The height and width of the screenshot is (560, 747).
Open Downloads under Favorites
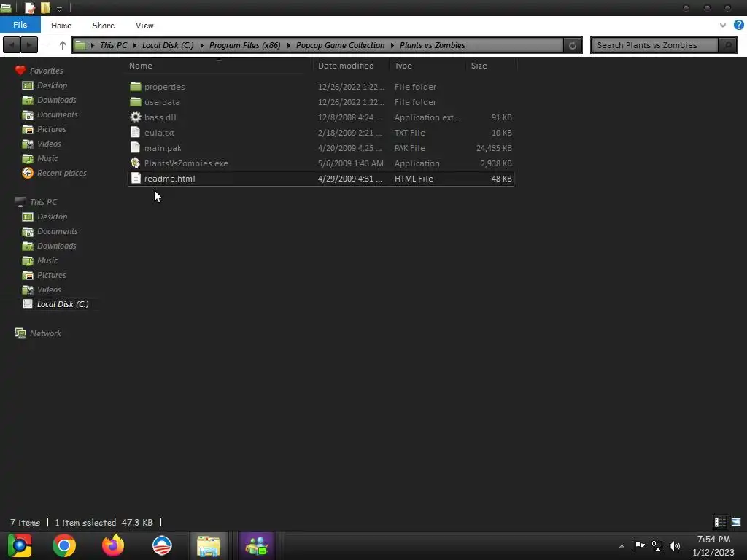tap(57, 100)
